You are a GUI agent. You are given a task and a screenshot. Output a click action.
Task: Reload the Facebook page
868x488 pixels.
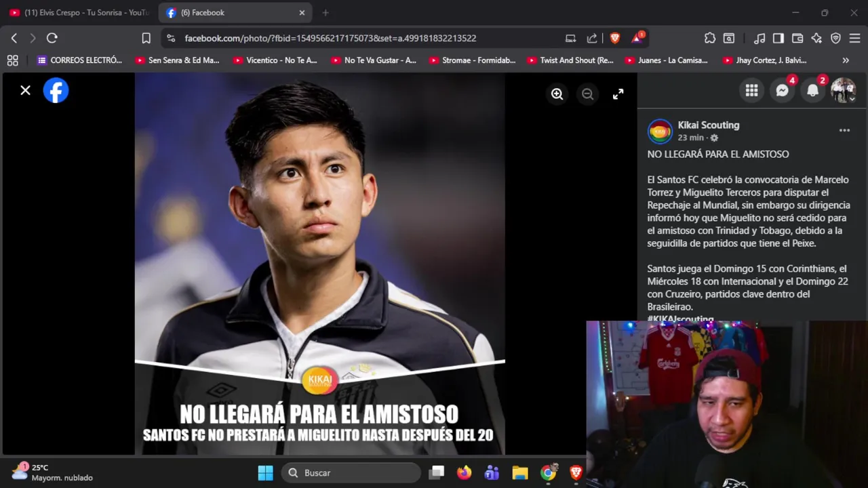coord(52,38)
